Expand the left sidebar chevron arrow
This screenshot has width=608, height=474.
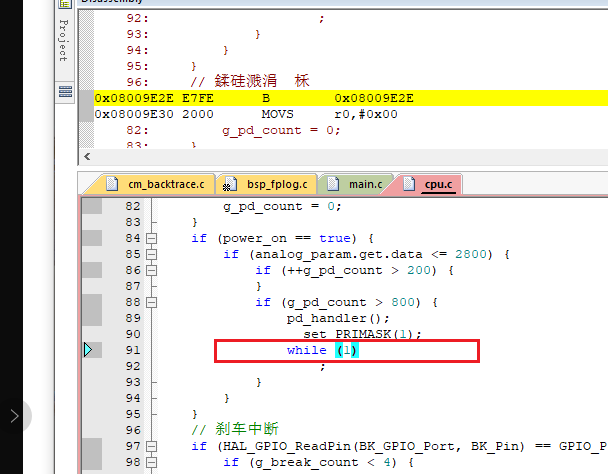15,416
